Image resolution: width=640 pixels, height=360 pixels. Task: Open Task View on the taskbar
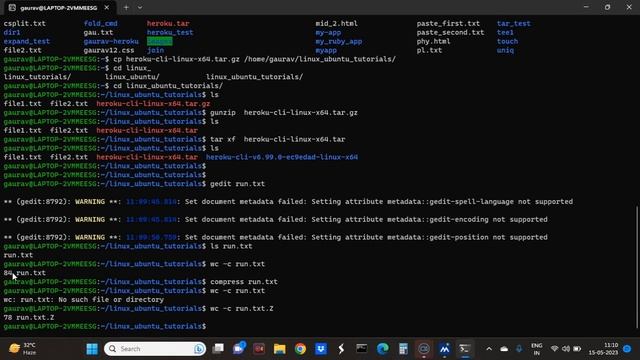(218, 349)
